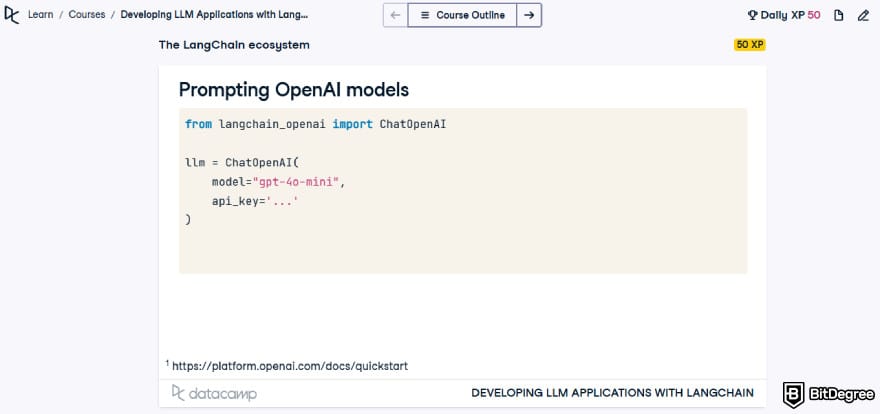Click the Daily XP trophy icon
Viewport: 880px width, 414px height.
[752, 15]
